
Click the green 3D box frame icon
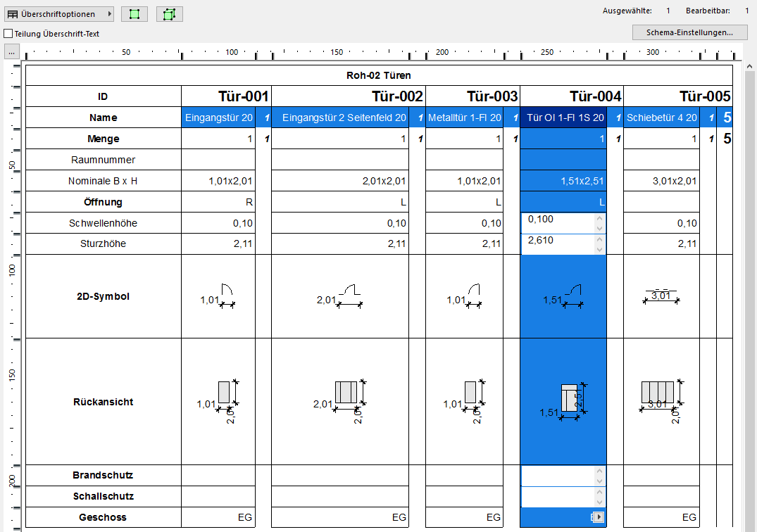click(x=170, y=14)
